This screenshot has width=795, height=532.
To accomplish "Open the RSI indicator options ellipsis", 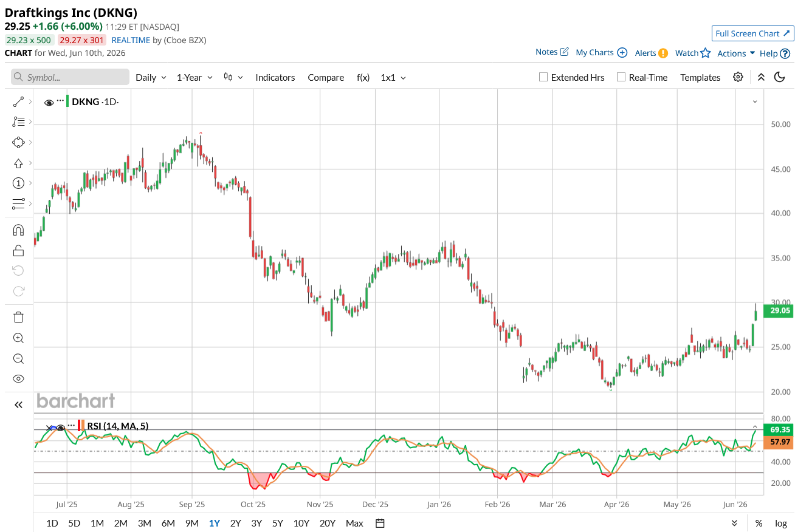I will tap(72, 425).
